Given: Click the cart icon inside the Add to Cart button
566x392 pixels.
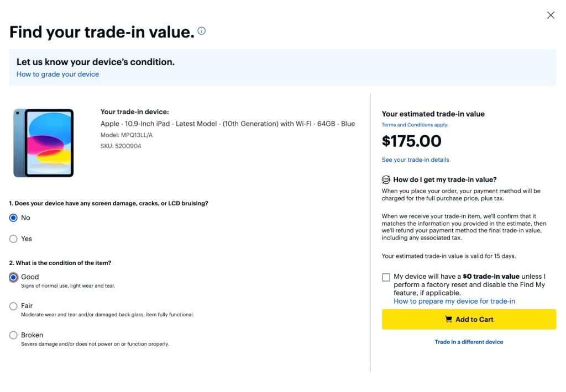Looking at the screenshot, I should [x=448, y=319].
